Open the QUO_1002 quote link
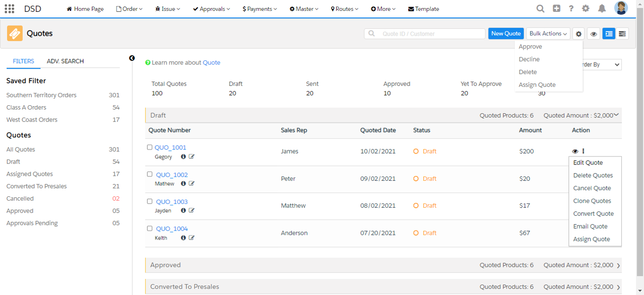The width and height of the screenshot is (644, 295). click(x=172, y=175)
